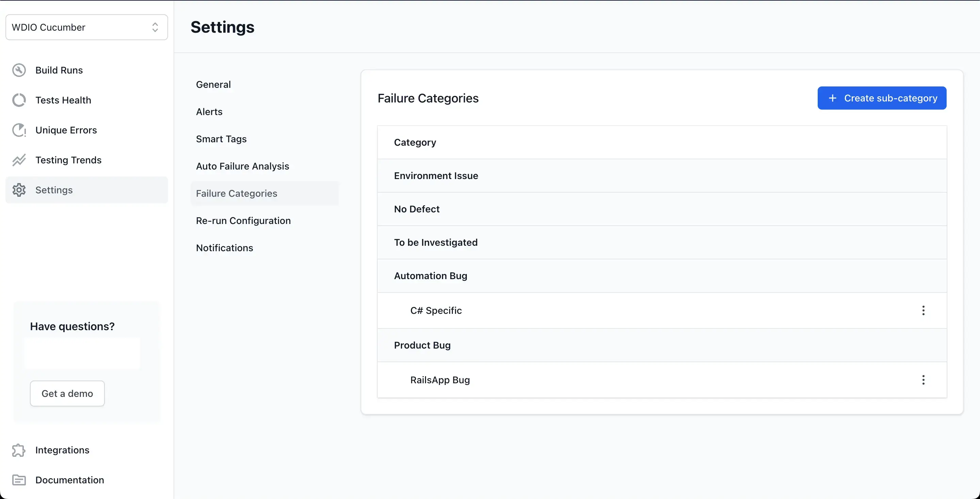The width and height of the screenshot is (980, 499).
Task: Click the Build Runs wrench icon
Action: [19, 70]
